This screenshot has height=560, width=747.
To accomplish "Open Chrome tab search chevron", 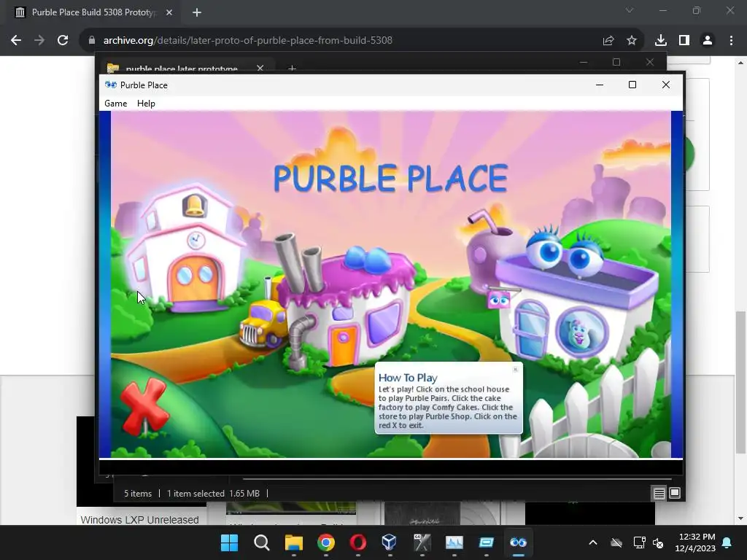I will tap(630, 10).
